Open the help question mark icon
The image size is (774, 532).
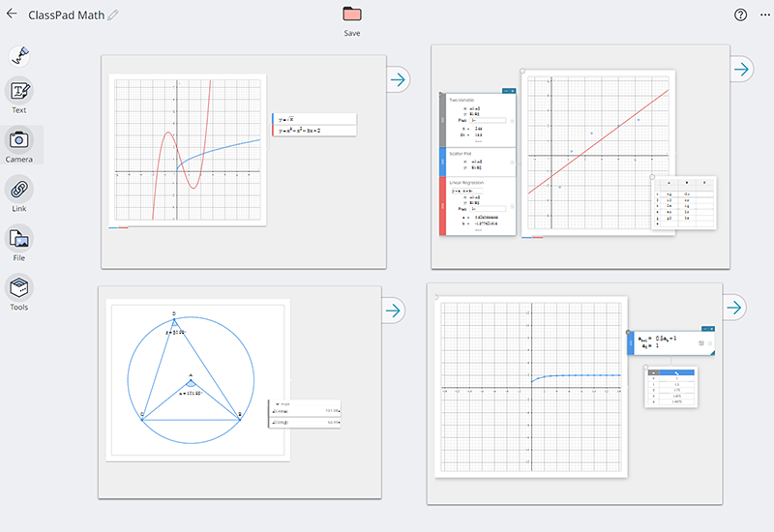[x=741, y=15]
